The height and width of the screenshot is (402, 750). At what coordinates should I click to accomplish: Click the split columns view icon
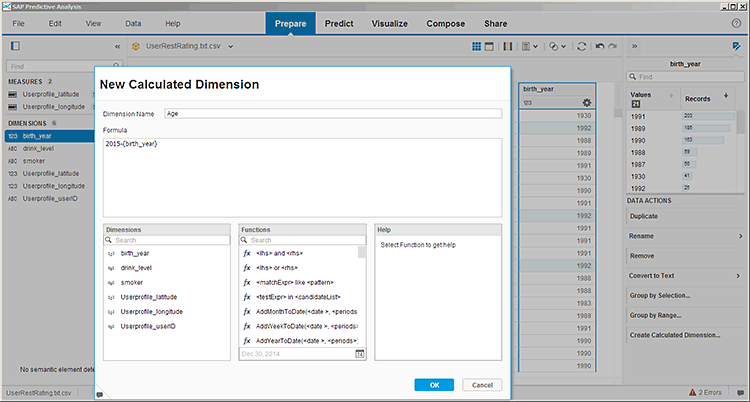click(507, 46)
